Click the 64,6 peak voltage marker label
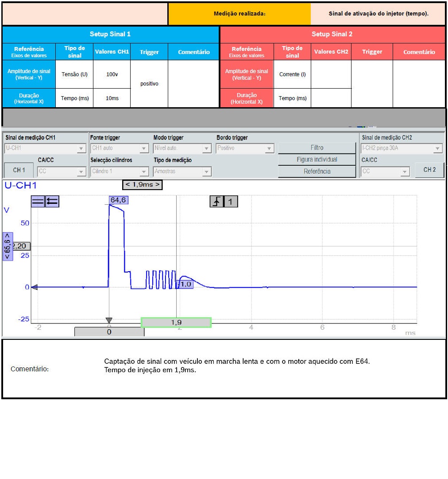Screen dimensions: 448x479 click(x=118, y=200)
